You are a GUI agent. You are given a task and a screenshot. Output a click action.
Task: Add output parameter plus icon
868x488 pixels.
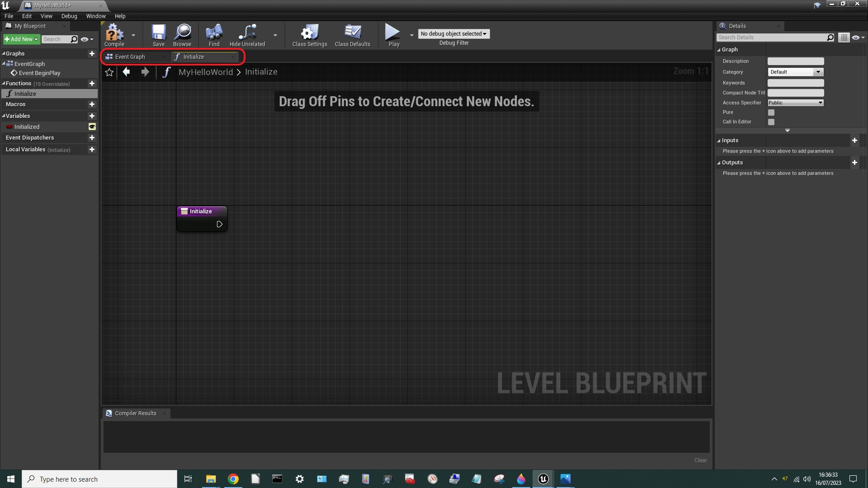click(854, 163)
